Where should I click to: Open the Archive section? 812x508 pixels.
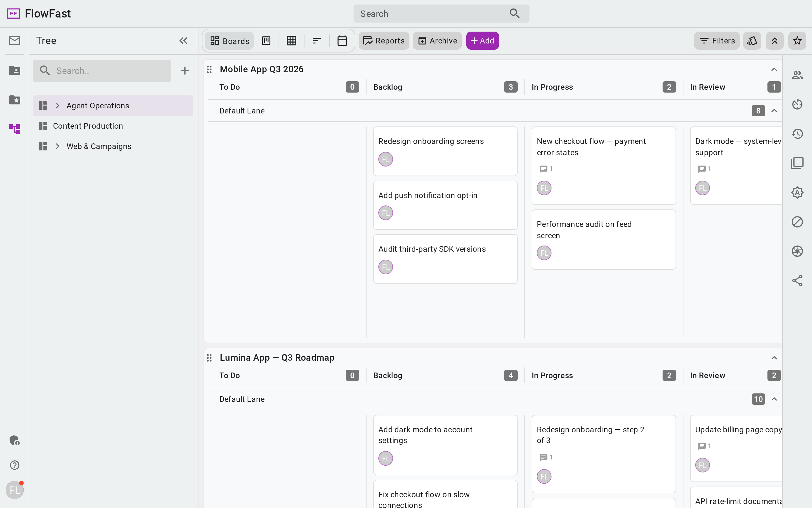(x=437, y=41)
